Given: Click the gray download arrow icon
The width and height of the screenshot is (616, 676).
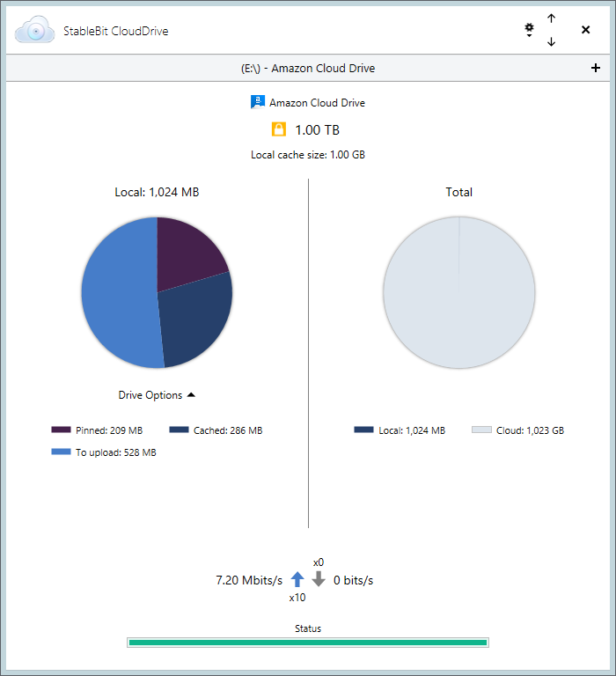Looking at the screenshot, I should [319, 579].
